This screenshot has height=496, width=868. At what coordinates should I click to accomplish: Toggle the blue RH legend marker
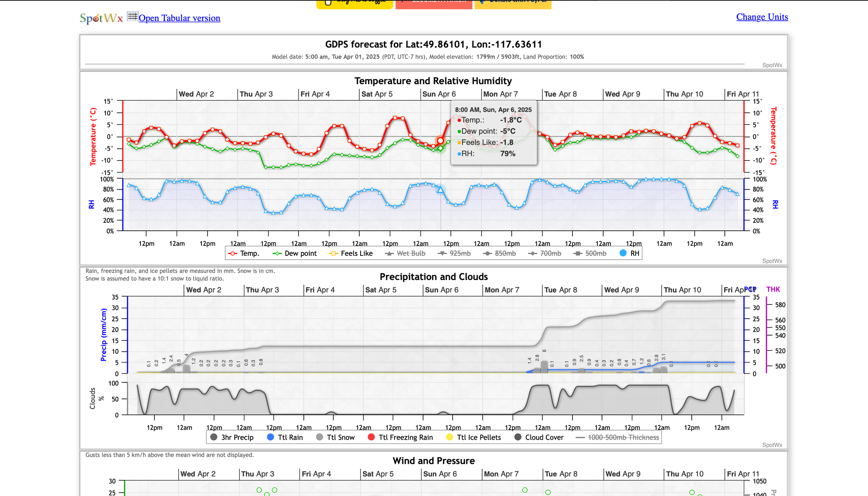pos(623,253)
